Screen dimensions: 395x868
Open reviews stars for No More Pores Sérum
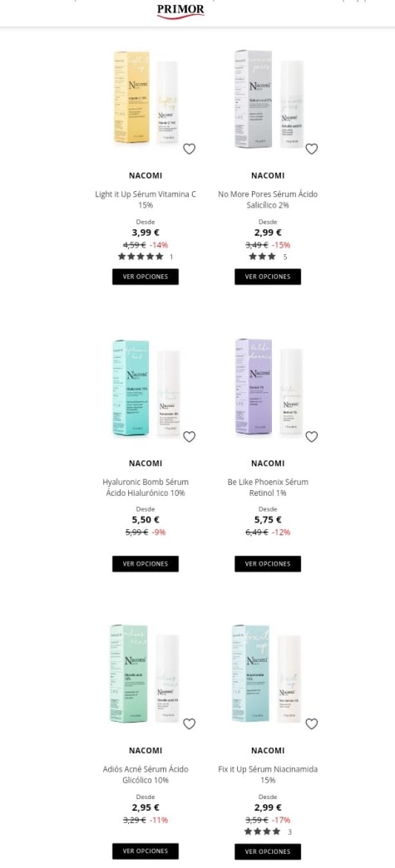click(262, 257)
